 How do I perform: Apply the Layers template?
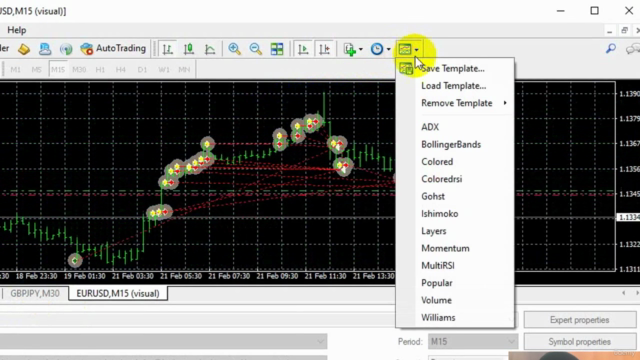pos(455,231)
